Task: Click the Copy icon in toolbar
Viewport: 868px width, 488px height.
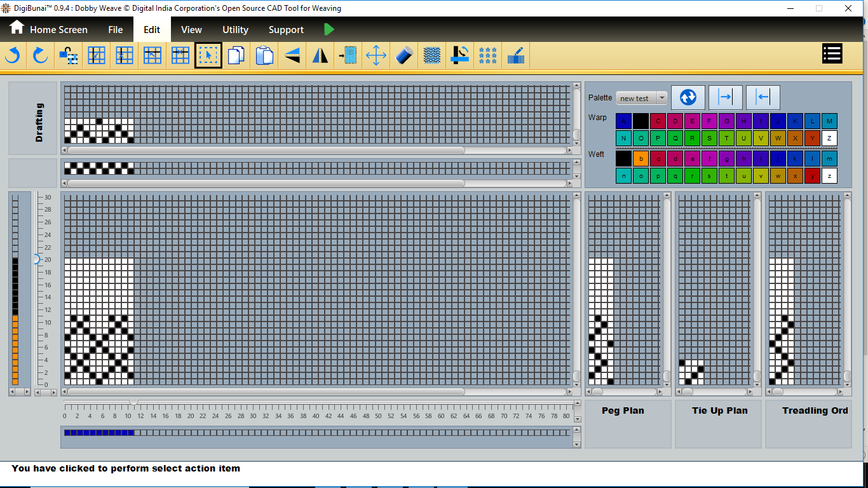Action: tap(236, 56)
